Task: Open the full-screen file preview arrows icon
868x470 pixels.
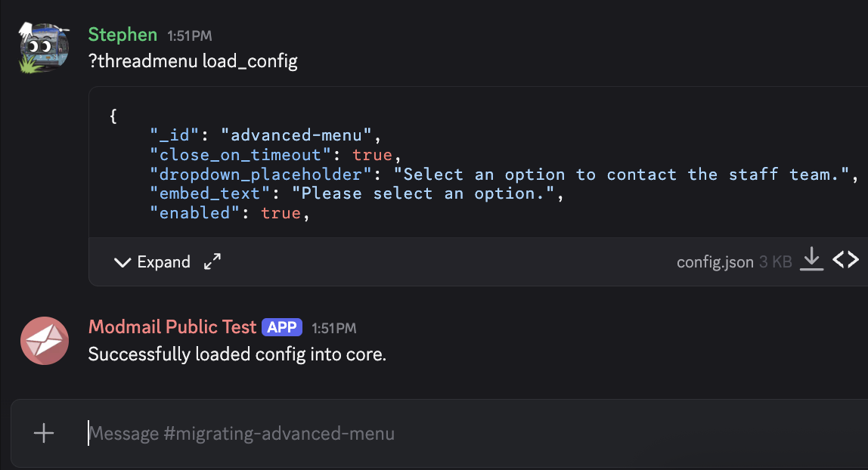Action: coord(212,262)
